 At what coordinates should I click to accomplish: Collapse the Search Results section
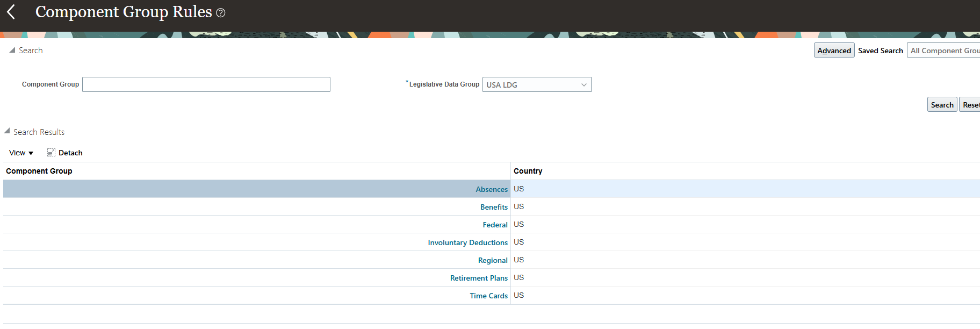click(x=7, y=131)
